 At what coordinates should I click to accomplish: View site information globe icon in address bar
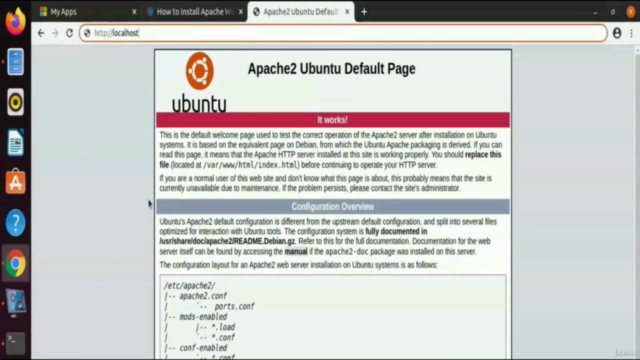coord(87,33)
